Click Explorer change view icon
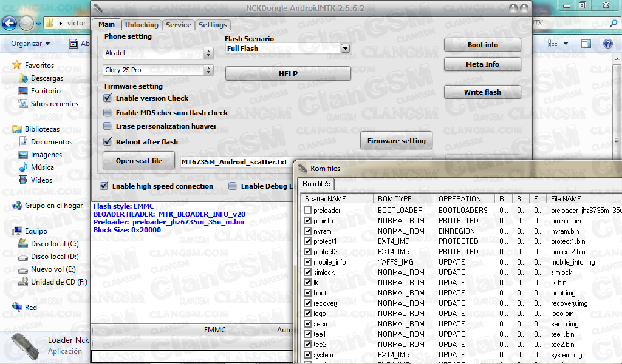 [553, 44]
